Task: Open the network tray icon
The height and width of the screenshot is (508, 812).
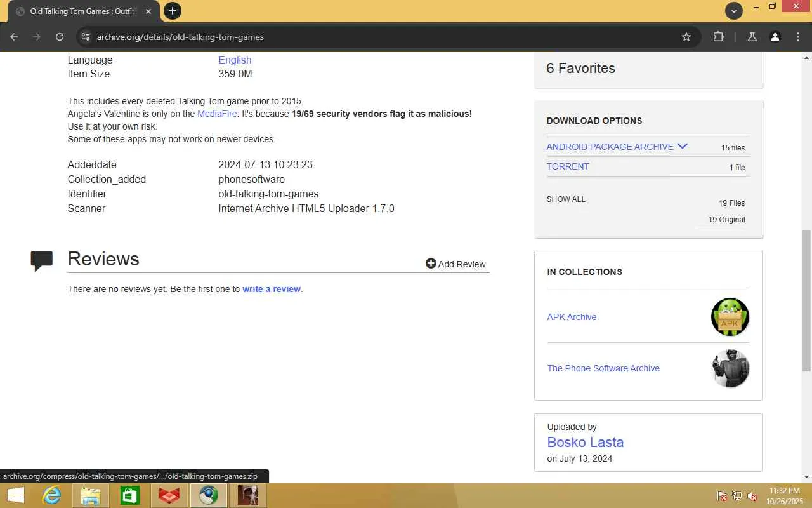Action: (737, 496)
